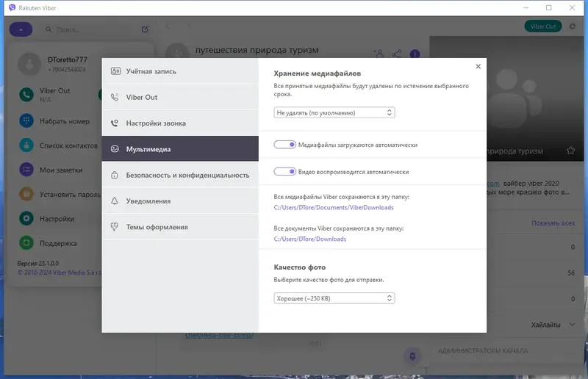Viewport: 588px width, 379px height.
Task: Click the search field Поиск
Action: (90, 29)
